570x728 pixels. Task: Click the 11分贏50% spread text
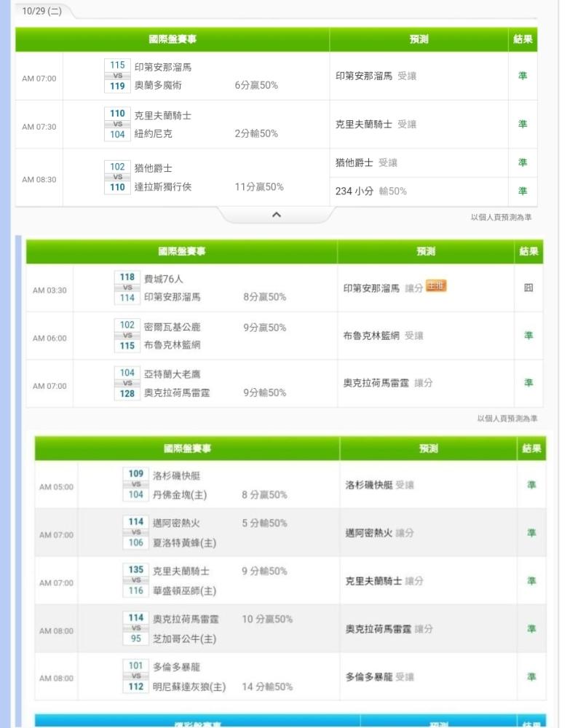[259, 186]
